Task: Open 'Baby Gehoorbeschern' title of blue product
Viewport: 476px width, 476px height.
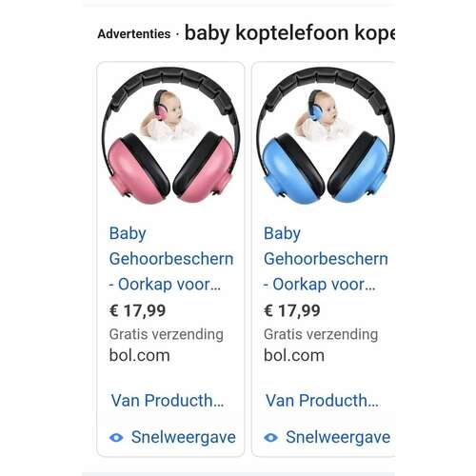Action: [x=326, y=259]
